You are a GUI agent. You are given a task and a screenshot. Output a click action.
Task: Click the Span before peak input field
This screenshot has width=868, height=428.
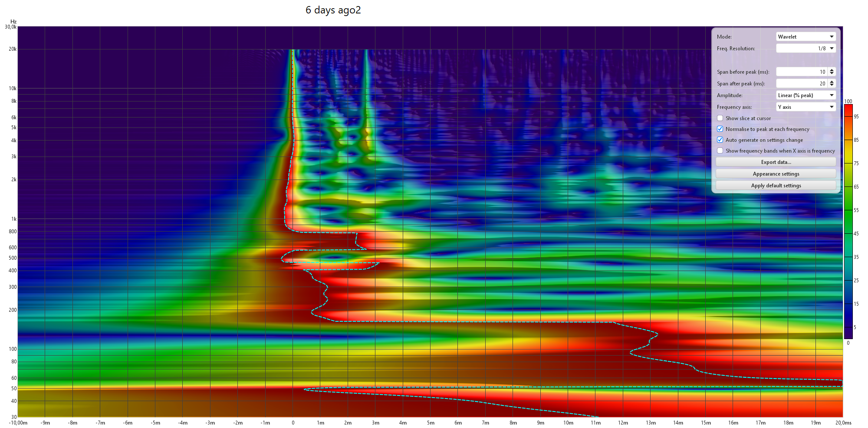coord(801,72)
